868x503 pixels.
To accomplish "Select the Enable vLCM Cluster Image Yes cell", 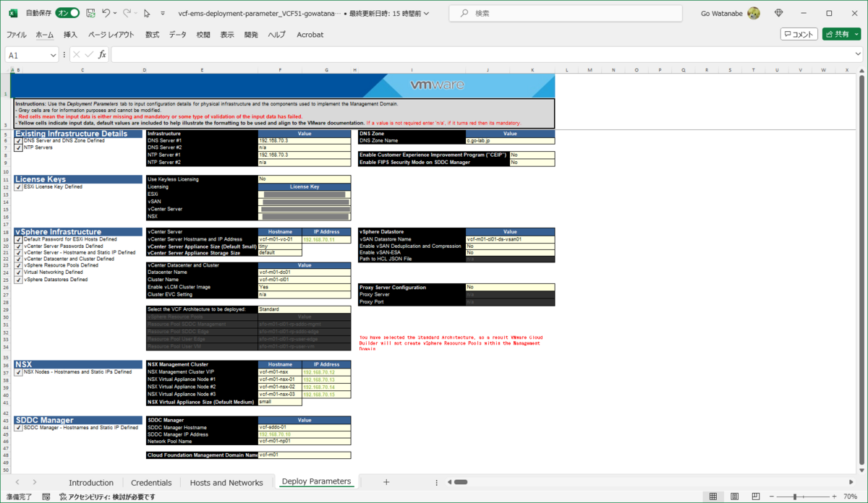I will coord(304,287).
